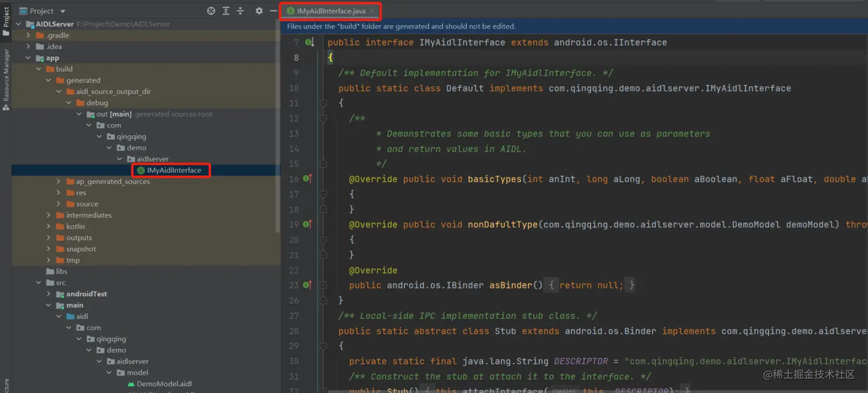Click the implemented-interface gutter icon on line 7
Viewport: 868px width, 393px height.
click(309, 43)
